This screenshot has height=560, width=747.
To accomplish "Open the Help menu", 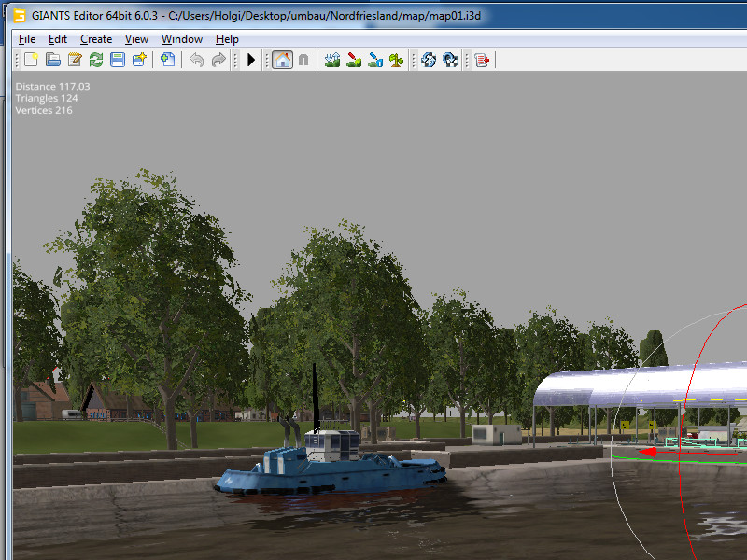I will (227, 39).
